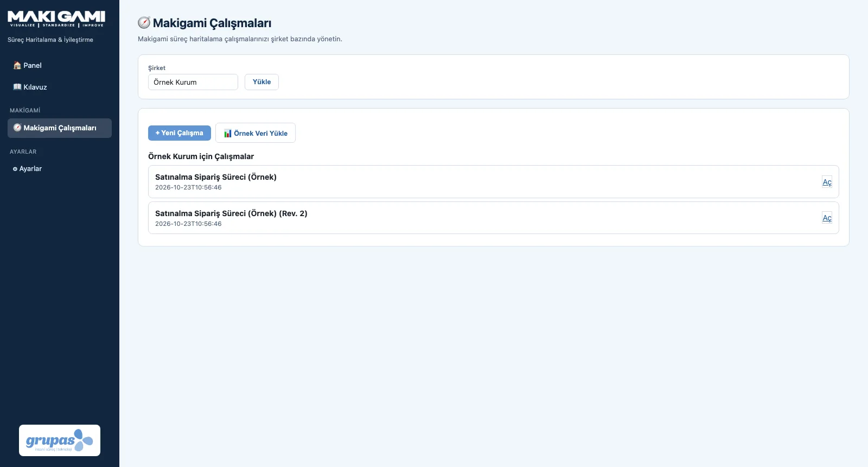
Task: Click the MAKİGAMİ section label in sidebar
Action: [25, 110]
